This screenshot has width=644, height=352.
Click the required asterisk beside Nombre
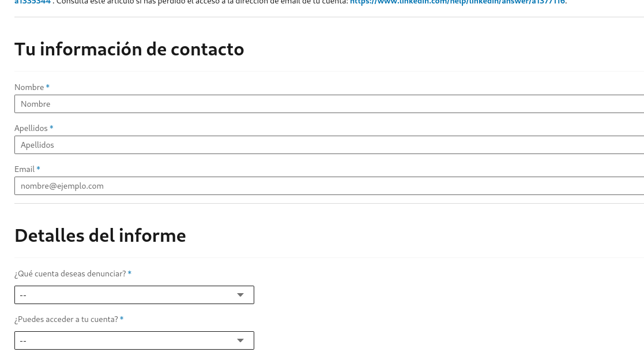click(x=48, y=87)
